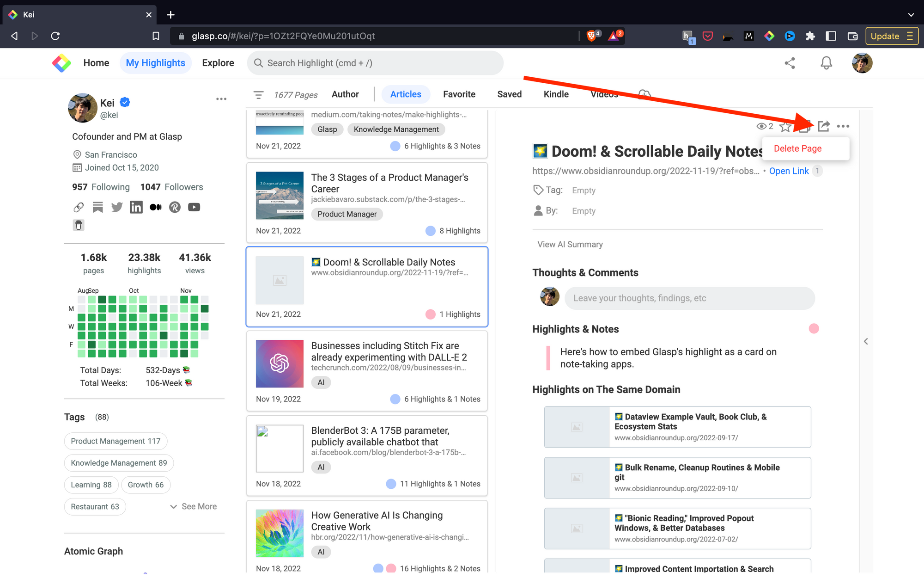Open the Brave wallet icon
This screenshot has width=924, height=578.
click(852, 36)
